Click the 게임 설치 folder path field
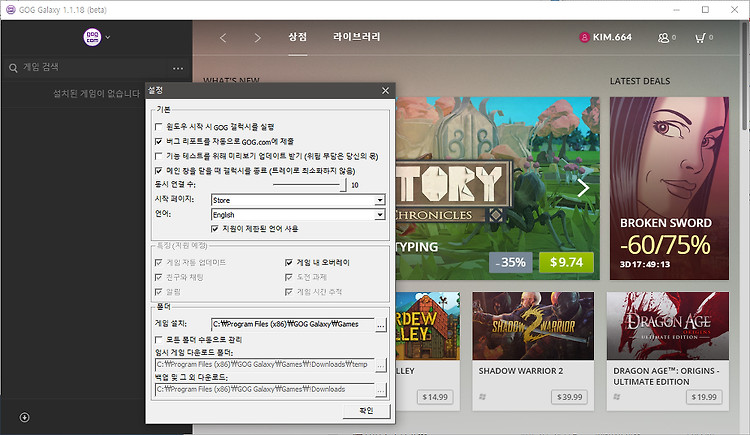750x435 pixels. pos(293,324)
